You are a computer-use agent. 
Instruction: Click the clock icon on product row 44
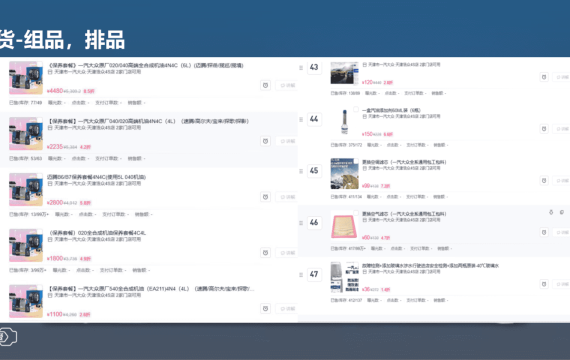click(544, 129)
